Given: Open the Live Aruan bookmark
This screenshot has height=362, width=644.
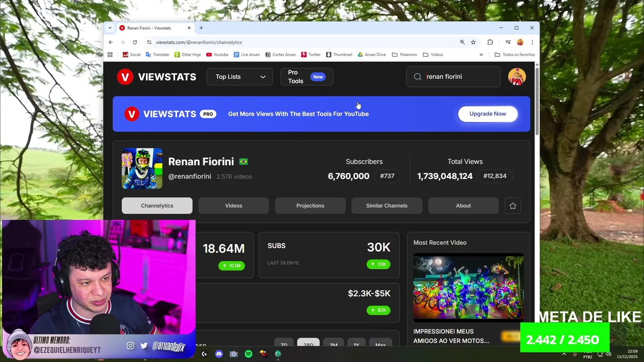Looking at the screenshot, I should coord(247,54).
